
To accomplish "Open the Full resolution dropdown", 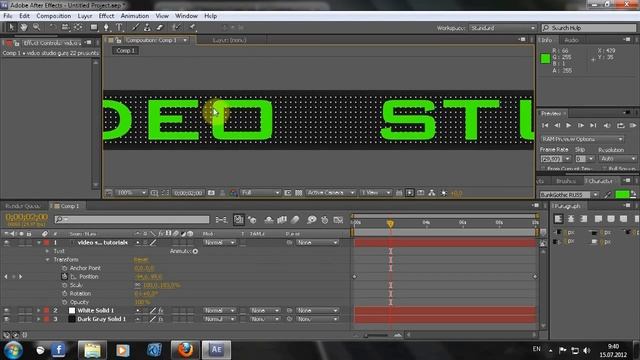I will point(260,193).
